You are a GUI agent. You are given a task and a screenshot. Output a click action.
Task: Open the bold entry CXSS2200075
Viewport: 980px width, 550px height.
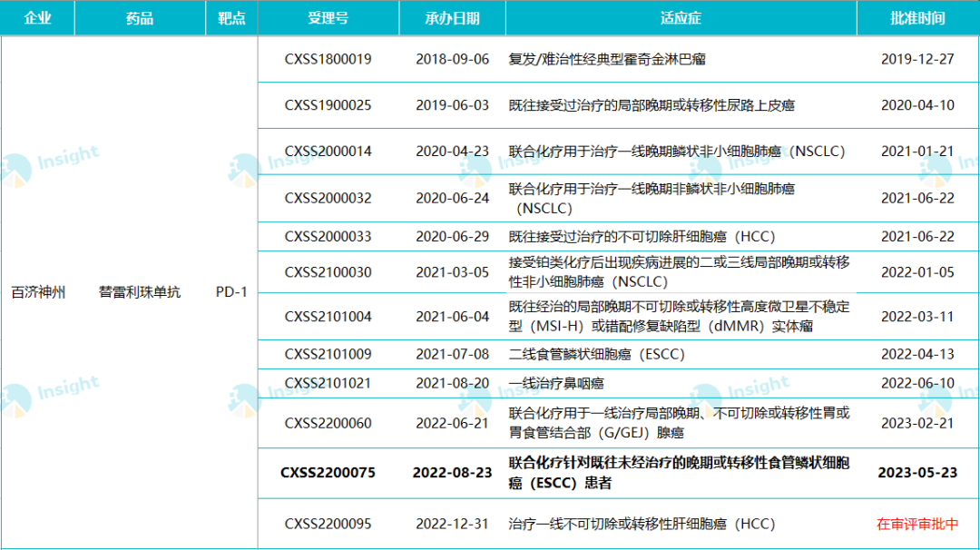(328, 473)
